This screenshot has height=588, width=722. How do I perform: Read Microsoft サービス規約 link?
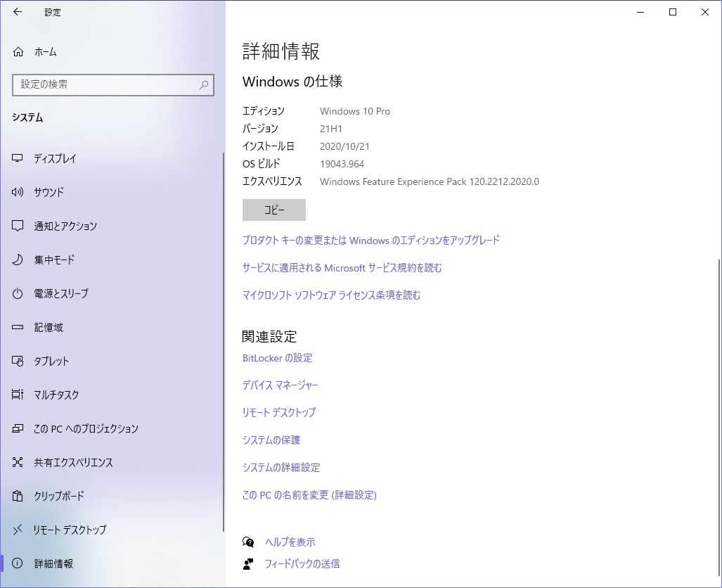point(342,268)
